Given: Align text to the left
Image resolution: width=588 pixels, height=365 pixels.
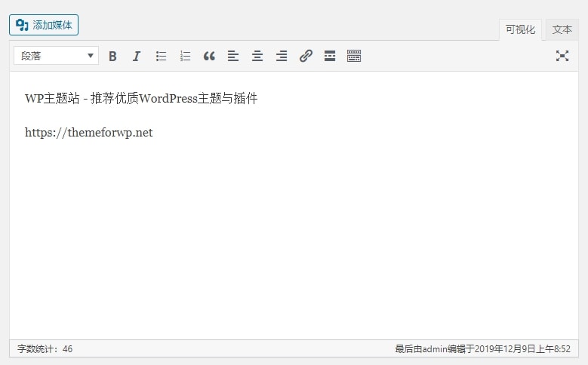Looking at the screenshot, I should (233, 56).
